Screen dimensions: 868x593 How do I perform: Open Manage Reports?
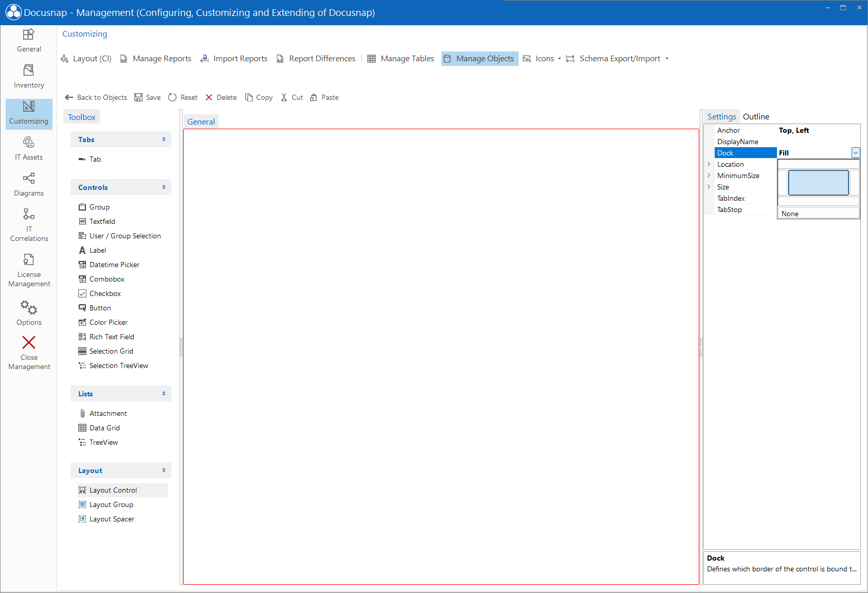156,59
